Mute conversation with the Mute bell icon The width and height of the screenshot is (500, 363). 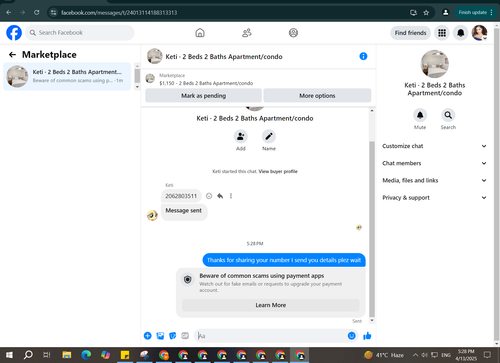pos(420,115)
